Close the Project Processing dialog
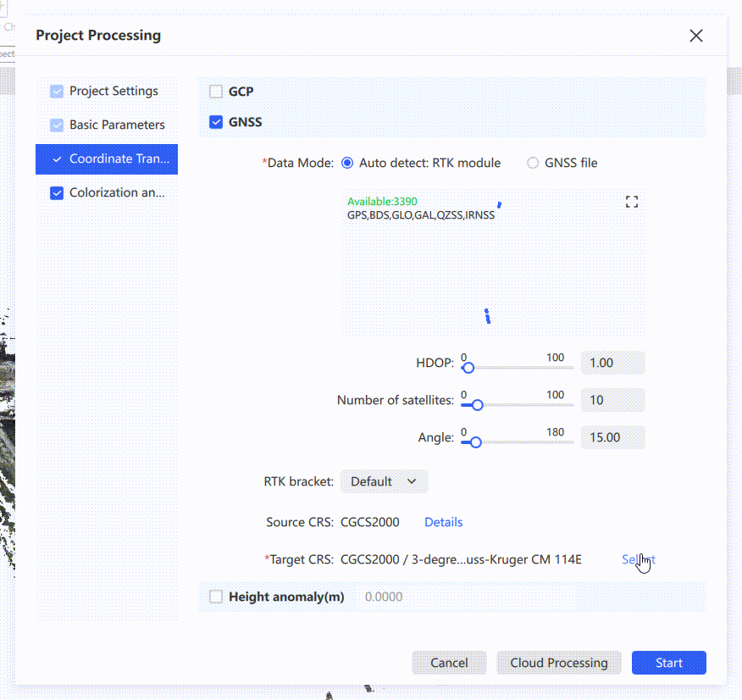This screenshot has height=700, width=742. point(695,36)
